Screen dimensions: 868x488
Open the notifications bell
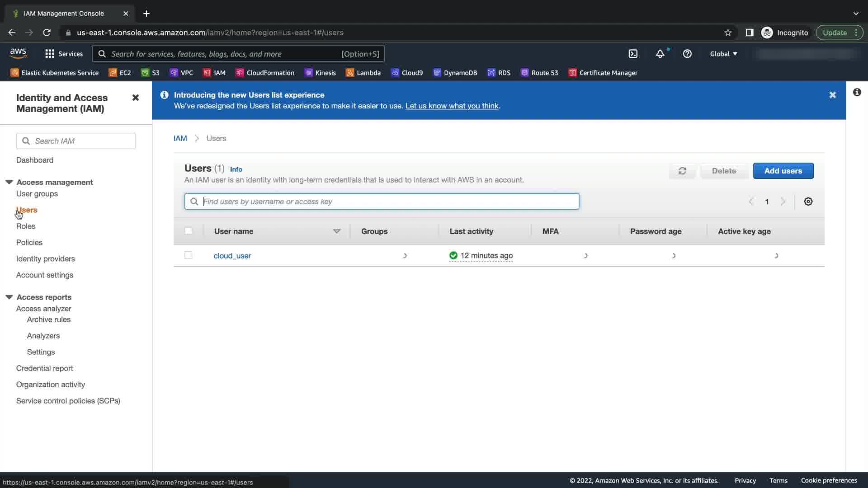coord(660,54)
